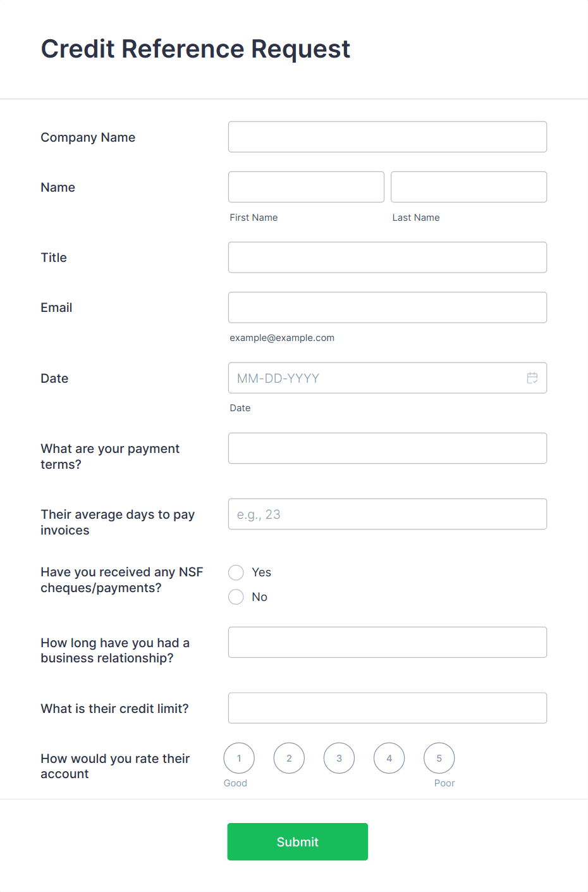
Task: Select the Yes radio button for NSF cheques
Action: coord(236,572)
